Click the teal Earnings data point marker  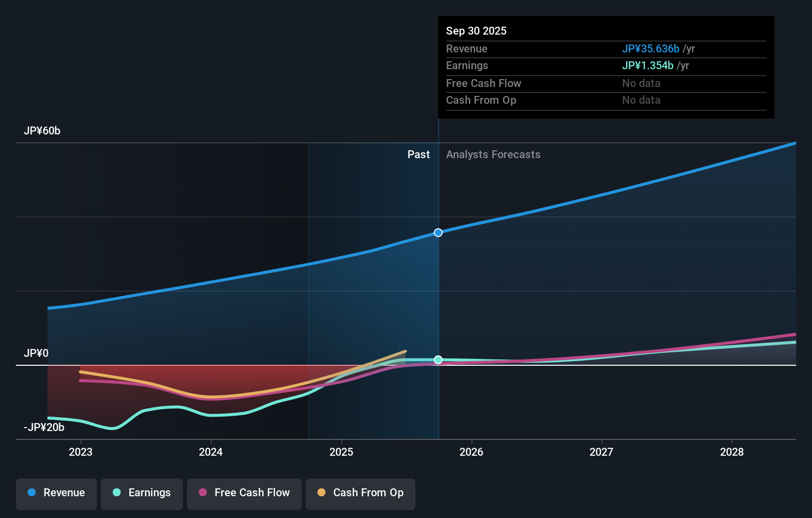click(438, 360)
